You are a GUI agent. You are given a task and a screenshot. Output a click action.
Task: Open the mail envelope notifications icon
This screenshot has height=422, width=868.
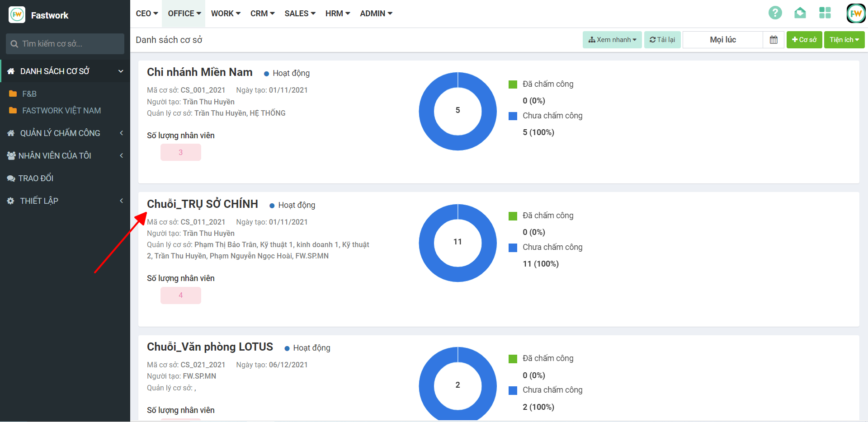[800, 13]
